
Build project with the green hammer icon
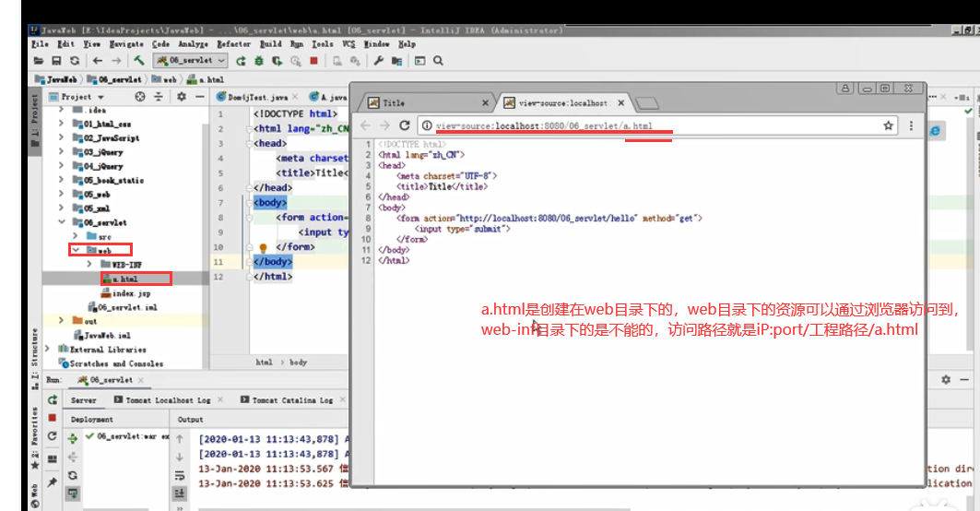click(x=139, y=61)
